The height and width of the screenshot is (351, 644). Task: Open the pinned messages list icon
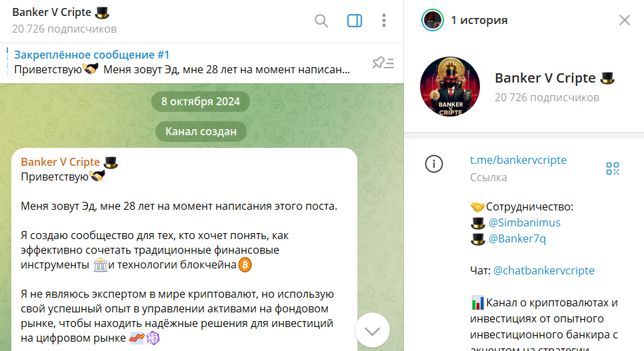click(x=383, y=63)
